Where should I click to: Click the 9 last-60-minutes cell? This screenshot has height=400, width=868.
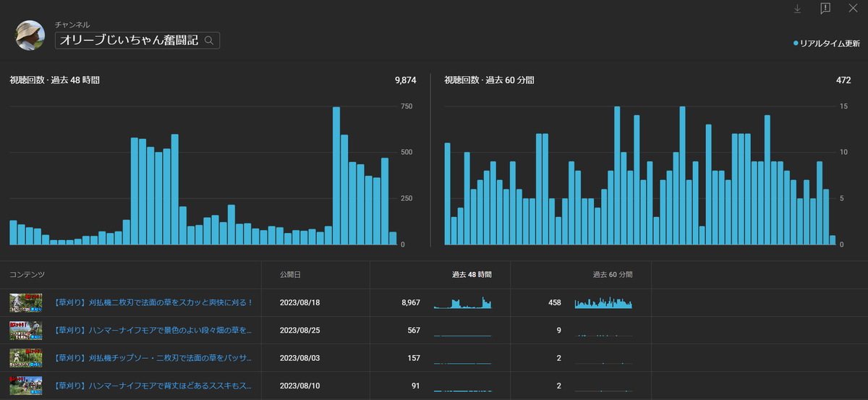pyautogui.click(x=559, y=331)
